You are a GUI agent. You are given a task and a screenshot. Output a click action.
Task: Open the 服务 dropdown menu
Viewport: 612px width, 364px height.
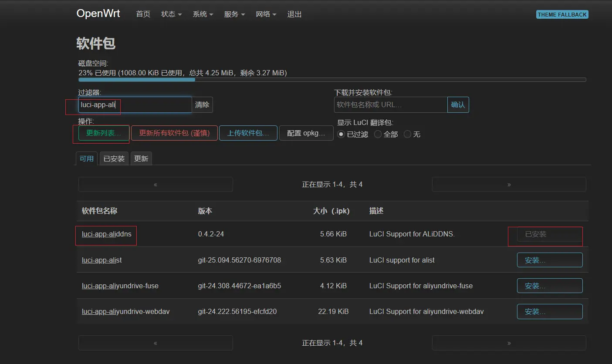pyautogui.click(x=234, y=14)
